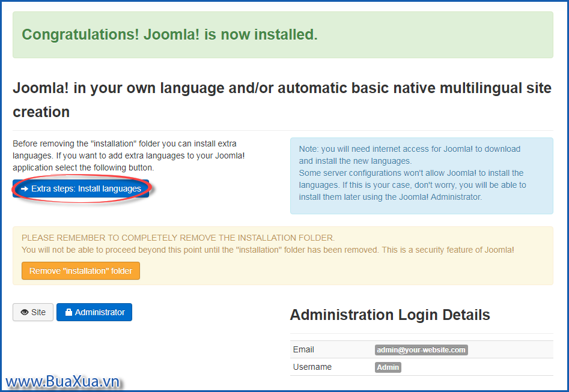
Task: Click the note about internet access for Joomla!
Action: point(422,176)
